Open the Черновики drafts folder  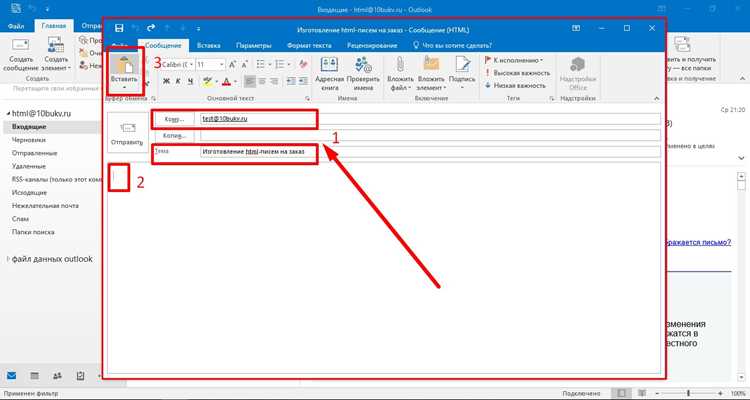pyautogui.click(x=29, y=140)
